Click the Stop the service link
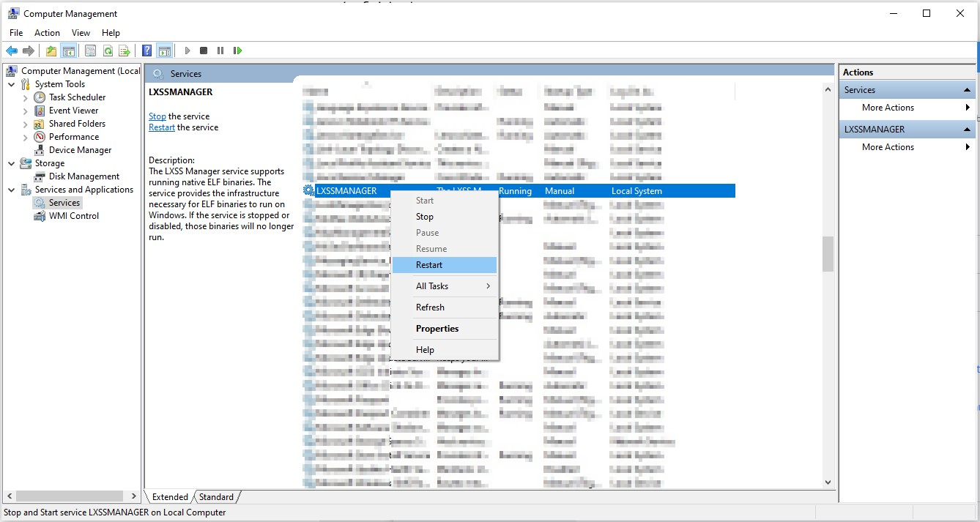The width and height of the screenshot is (980, 522). 157,116
